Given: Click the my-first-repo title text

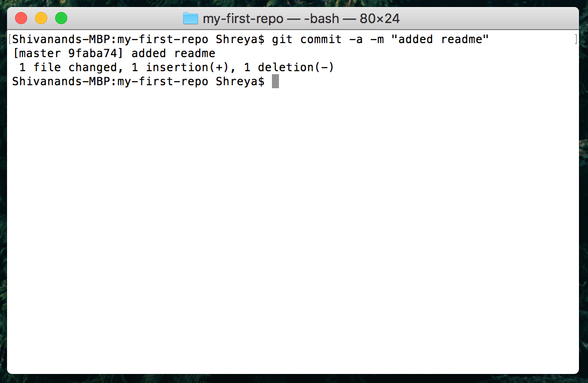Looking at the screenshot, I should (x=243, y=19).
